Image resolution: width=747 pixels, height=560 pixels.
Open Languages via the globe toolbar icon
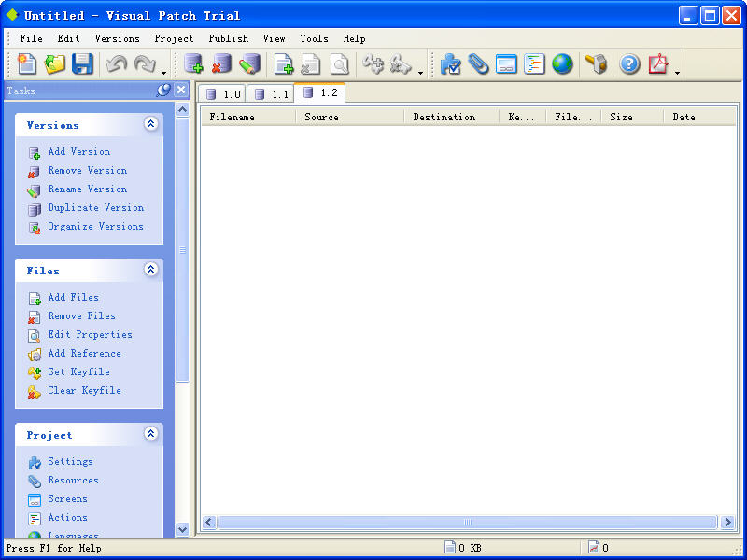point(562,64)
